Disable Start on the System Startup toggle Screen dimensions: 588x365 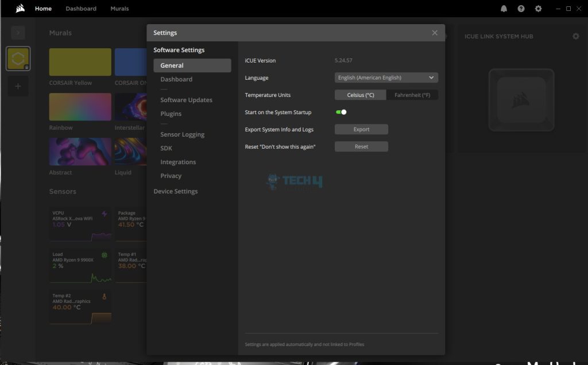click(x=341, y=112)
